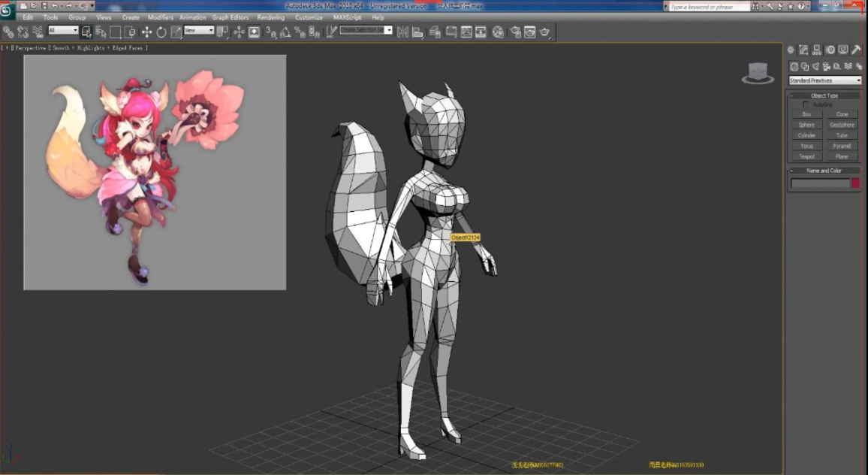Click the ViewCube in the viewport
Viewport: 868px width, 475px height.
click(x=758, y=73)
